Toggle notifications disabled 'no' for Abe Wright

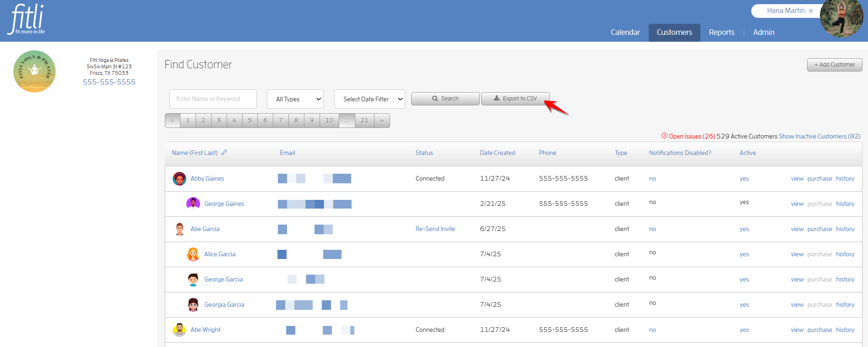652,330
